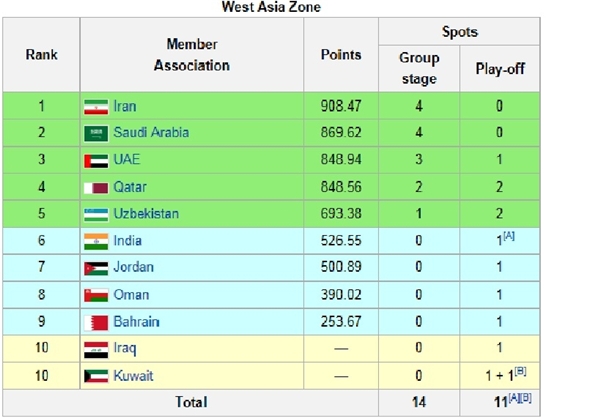Click footnote B in Total row
Viewport: 600px width, 418px height.
point(526,398)
